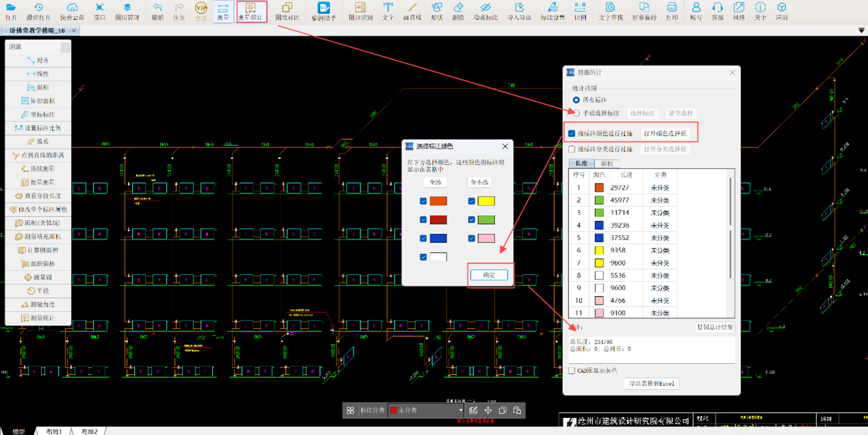Expand the document tab list arrow

[861, 31]
